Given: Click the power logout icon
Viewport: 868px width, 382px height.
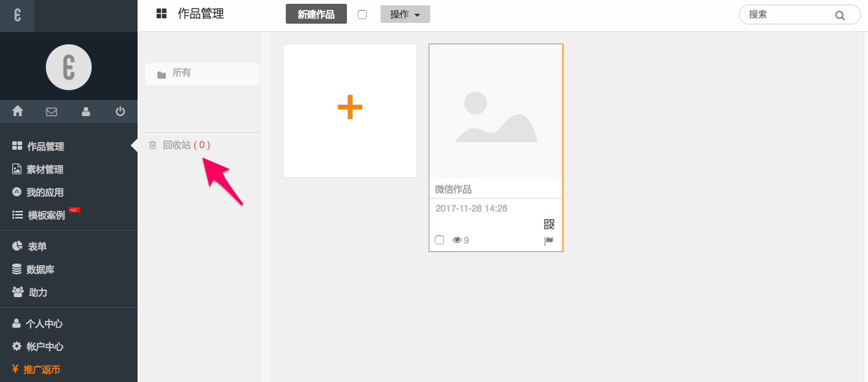Looking at the screenshot, I should tap(120, 112).
